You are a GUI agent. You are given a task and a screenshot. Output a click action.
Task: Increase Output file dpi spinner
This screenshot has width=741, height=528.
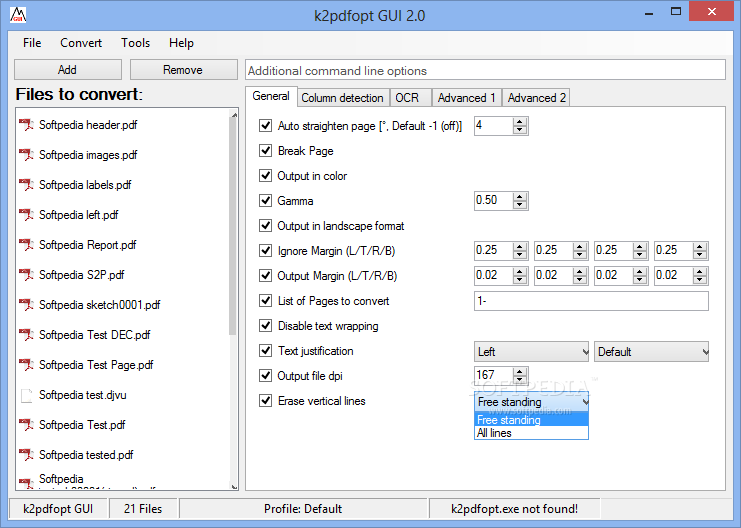520,372
